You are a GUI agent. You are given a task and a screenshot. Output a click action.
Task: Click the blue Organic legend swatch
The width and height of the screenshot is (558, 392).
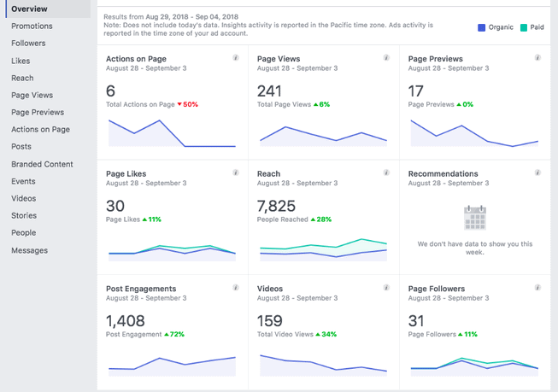click(481, 27)
